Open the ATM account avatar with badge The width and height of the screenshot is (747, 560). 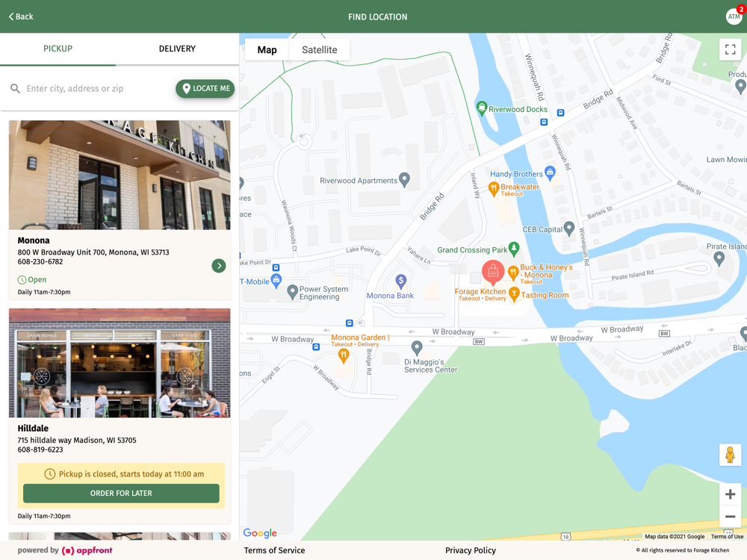coord(734,15)
